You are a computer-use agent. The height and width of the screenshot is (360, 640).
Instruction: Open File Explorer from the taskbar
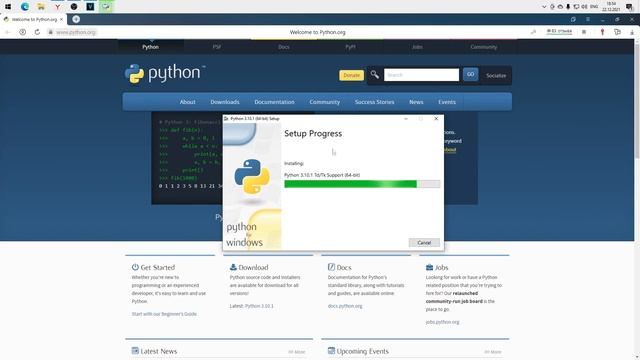pos(41,7)
